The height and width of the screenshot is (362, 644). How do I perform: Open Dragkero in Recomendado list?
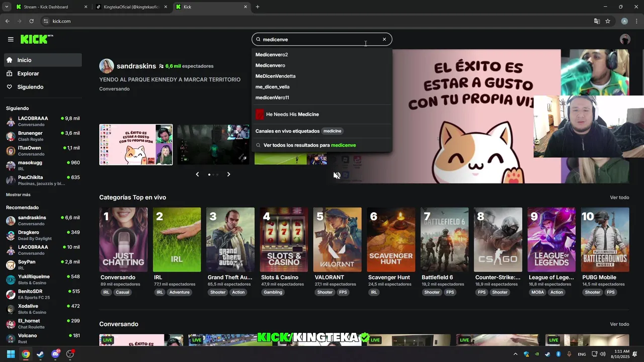coord(43,235)
